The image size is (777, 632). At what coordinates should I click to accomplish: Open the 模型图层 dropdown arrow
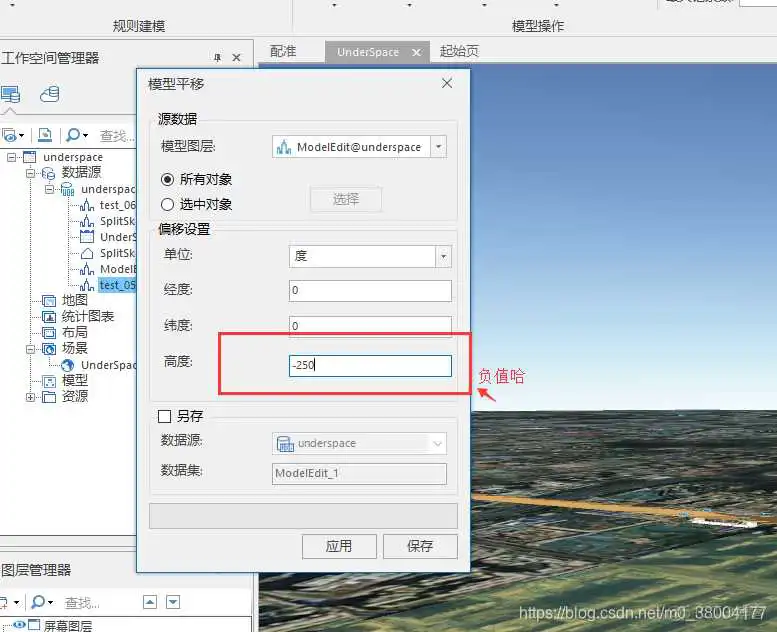pos(439,147)
